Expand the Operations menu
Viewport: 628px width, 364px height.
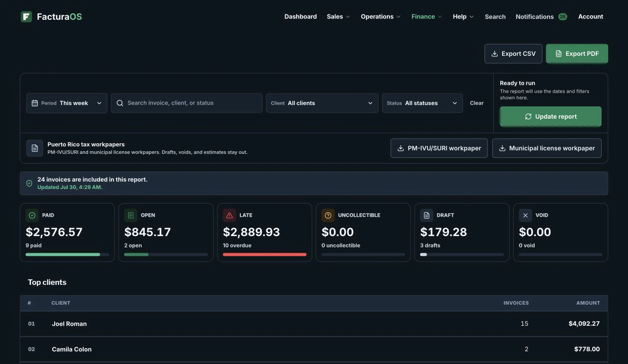(381, 17)
